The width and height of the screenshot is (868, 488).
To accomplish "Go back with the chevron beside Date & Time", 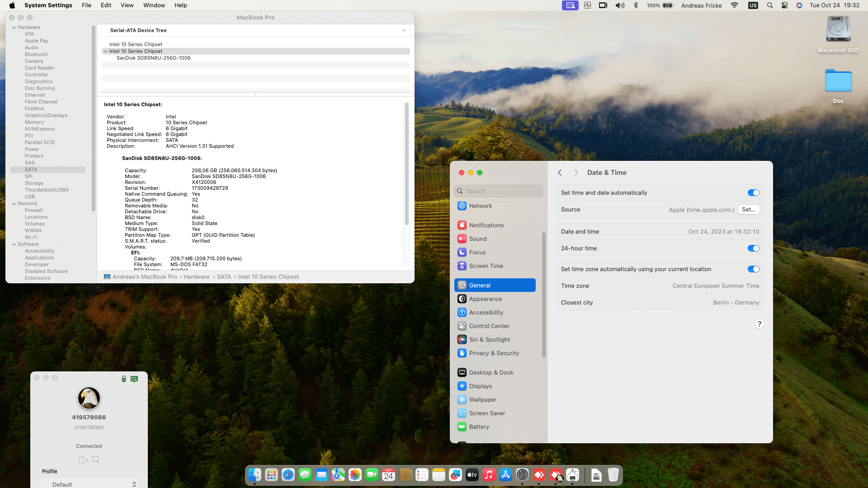I will (x=560, y=173).
